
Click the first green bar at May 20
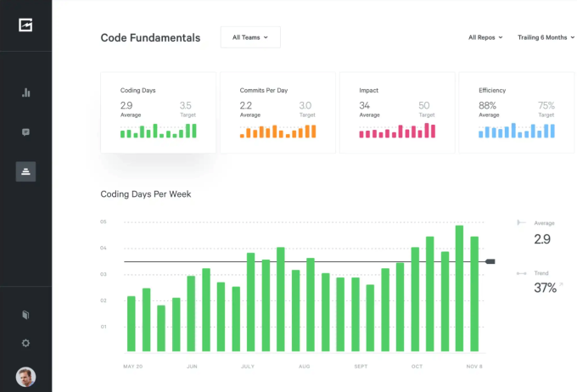131,323
